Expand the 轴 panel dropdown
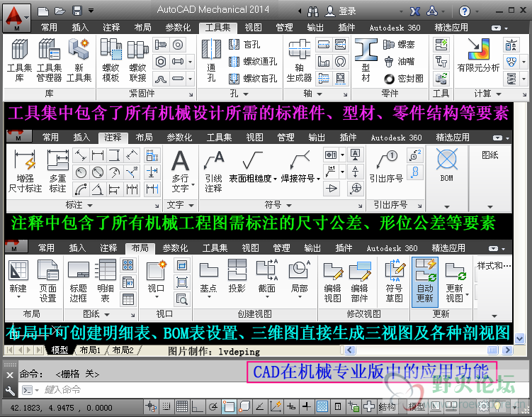This screenshot has width=532, height=417. click(x=319, y=94)
